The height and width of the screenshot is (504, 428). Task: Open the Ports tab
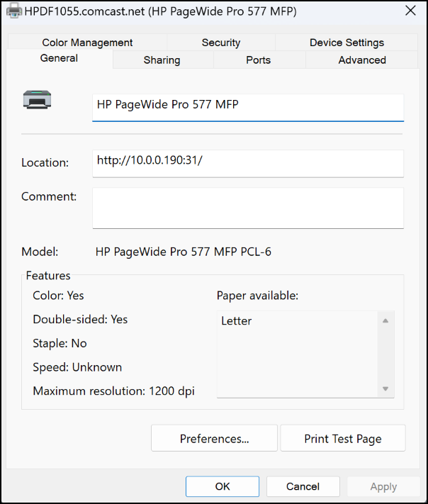pyautogui.click(x=259, y=60)
